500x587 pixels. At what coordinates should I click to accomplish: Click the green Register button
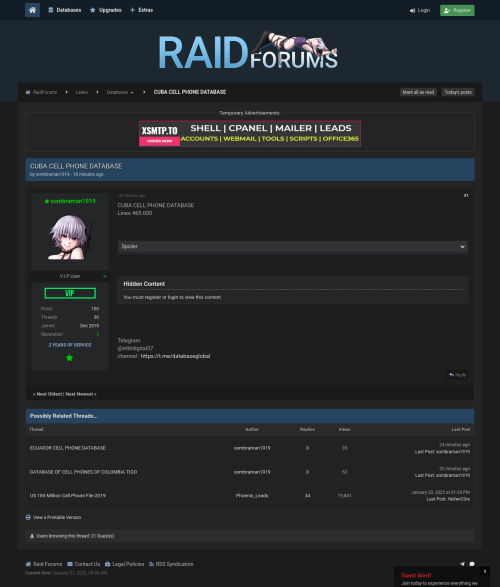click(457, 10)
